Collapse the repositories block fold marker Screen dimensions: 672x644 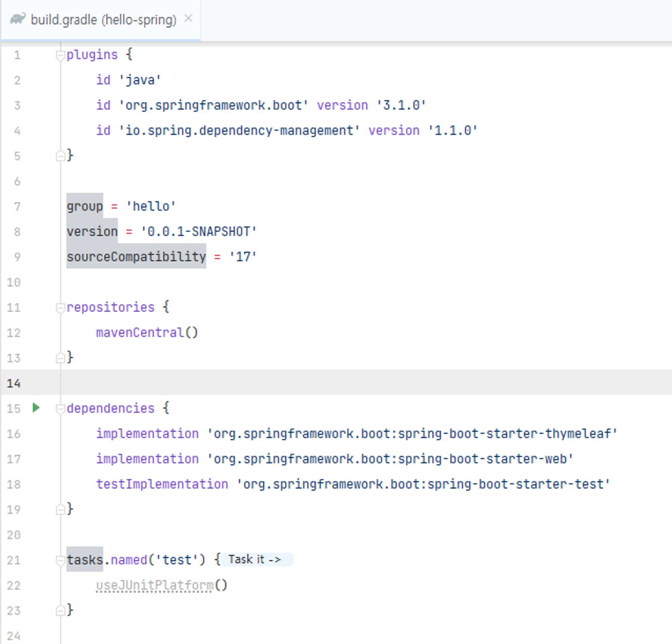pyautogui.click(x=60, y=308)
